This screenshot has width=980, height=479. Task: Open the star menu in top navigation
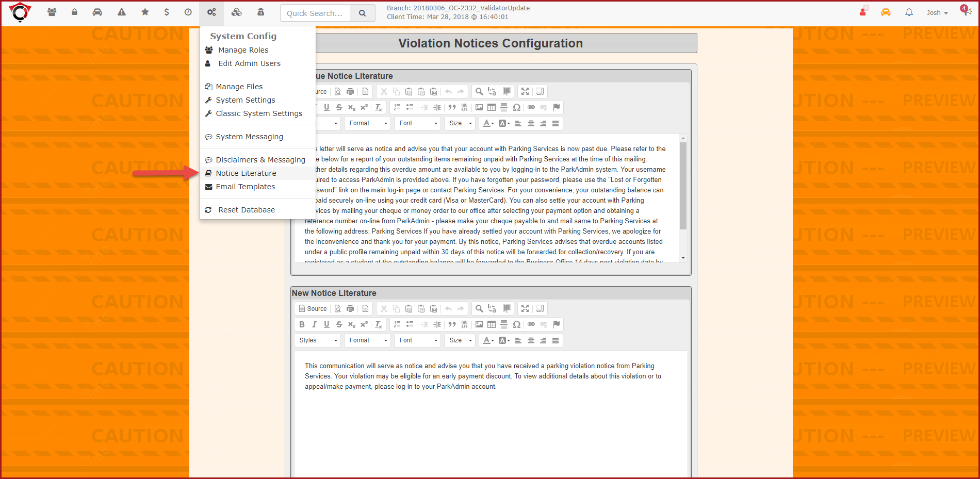tap(145, 12)
